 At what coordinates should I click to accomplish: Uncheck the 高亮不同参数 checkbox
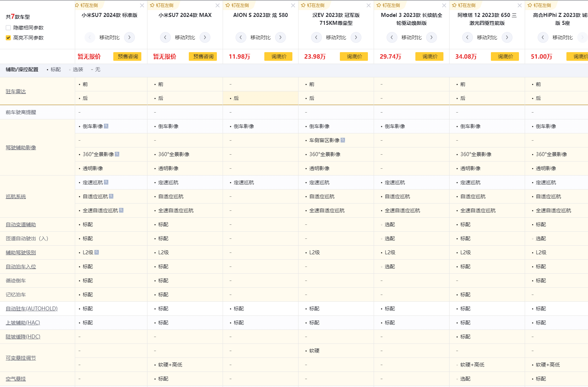(x=8, y=38)
